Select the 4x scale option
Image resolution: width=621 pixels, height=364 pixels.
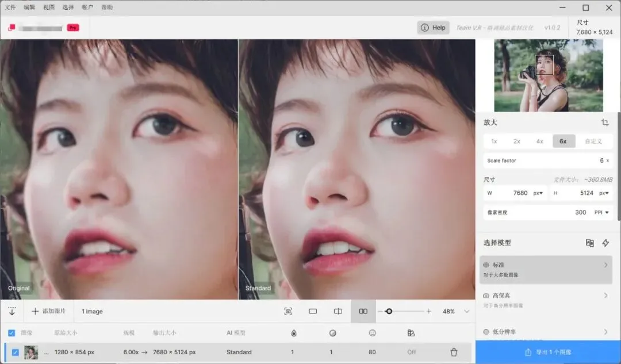pyautogui.click(x=539, y=141)
